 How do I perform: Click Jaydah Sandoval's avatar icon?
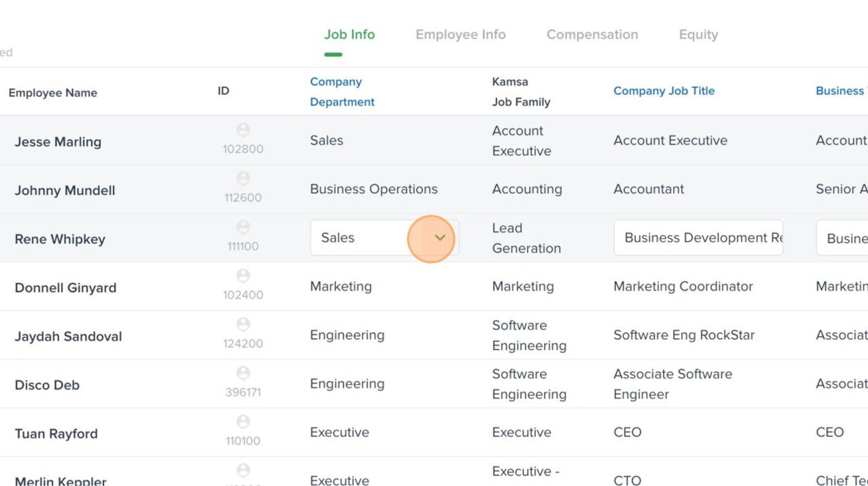tap(243, 324)
